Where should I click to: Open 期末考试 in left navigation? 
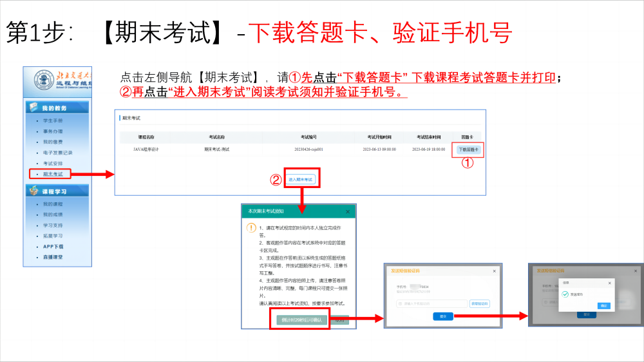pos(53,174)
